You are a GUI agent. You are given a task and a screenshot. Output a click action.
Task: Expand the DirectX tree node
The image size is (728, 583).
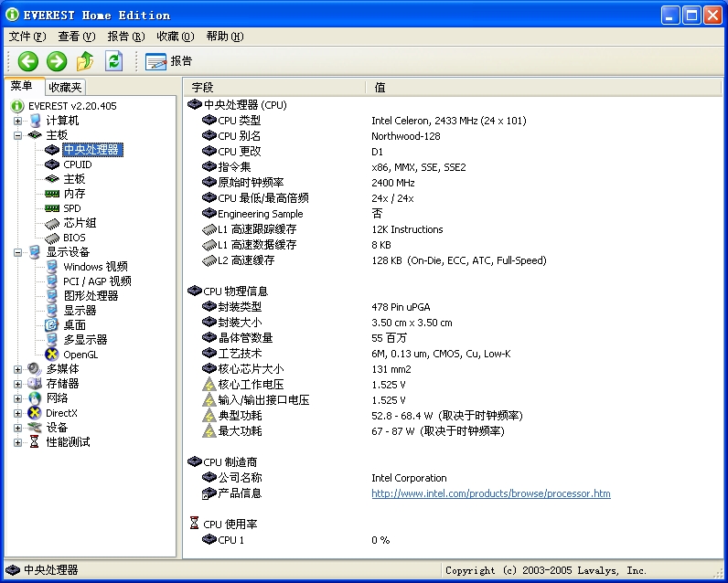(x=17, y=413)
